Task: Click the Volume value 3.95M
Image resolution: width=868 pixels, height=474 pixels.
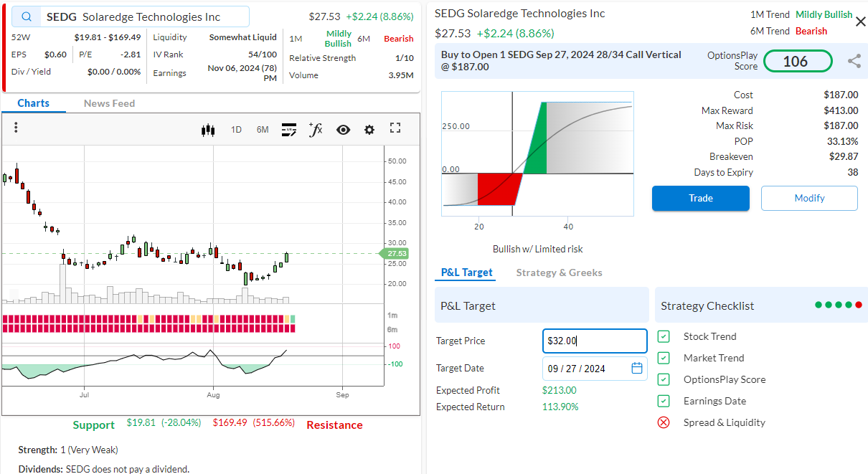Action: coord(401,75)
